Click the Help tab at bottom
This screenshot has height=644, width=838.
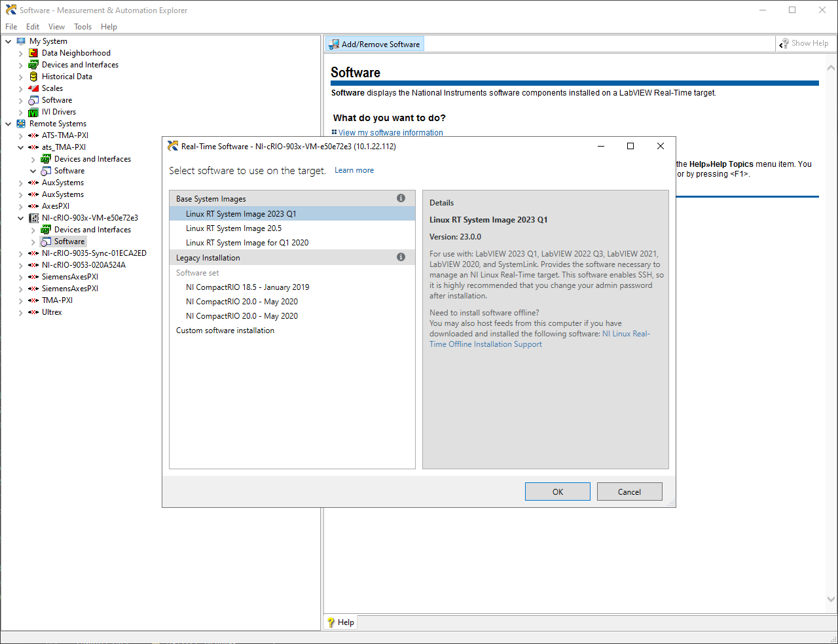pyautogui.click(x=340, y=622)
